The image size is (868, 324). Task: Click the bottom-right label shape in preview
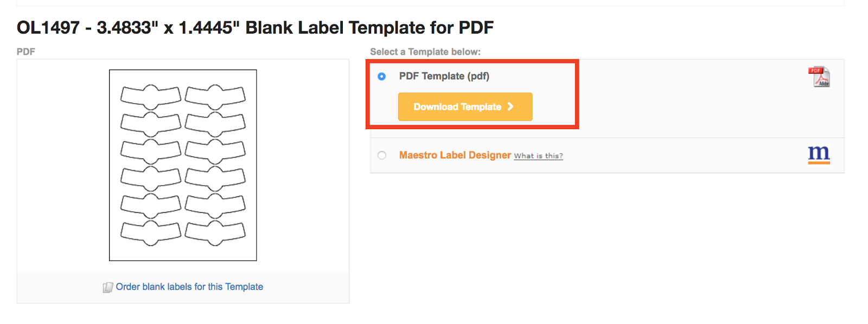point(215,233)
